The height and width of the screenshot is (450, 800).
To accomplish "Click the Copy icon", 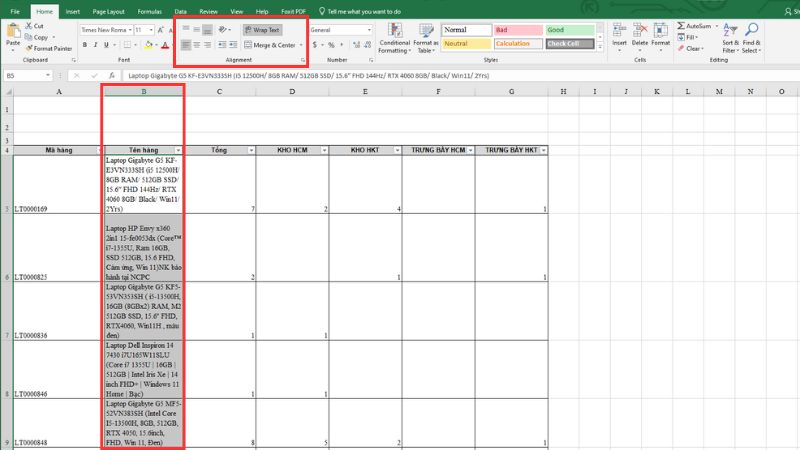I will (x=29, y=37).
